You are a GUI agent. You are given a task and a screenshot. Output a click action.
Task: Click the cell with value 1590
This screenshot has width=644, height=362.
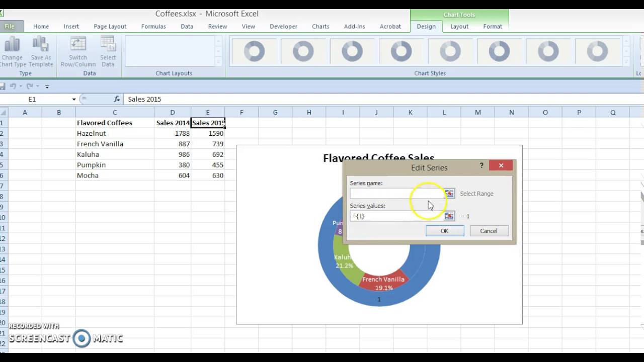pos(208,133)
